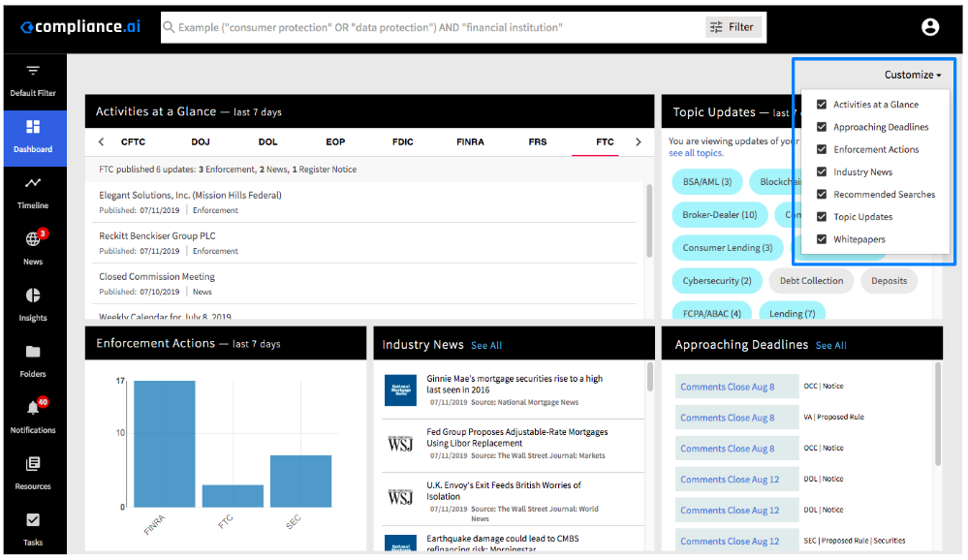Open the Default Filter icon in sidebar
The width and height of the screenshot is (968, 560).
click(33, 71)
